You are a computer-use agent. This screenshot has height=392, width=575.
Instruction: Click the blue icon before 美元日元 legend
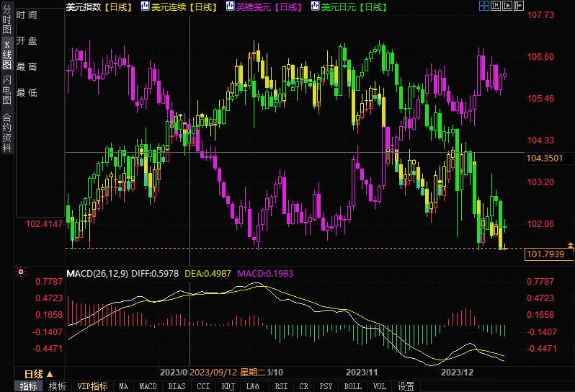[x=314, y=6]
